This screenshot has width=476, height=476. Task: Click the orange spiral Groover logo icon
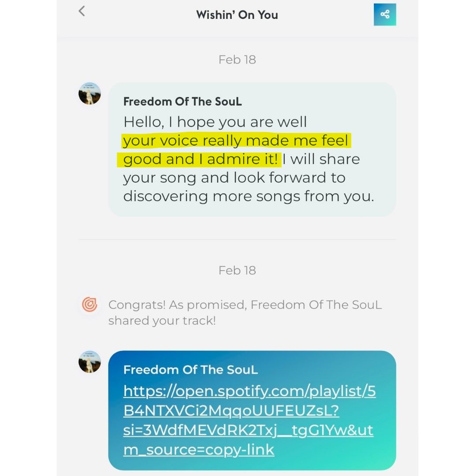(89, 304)
